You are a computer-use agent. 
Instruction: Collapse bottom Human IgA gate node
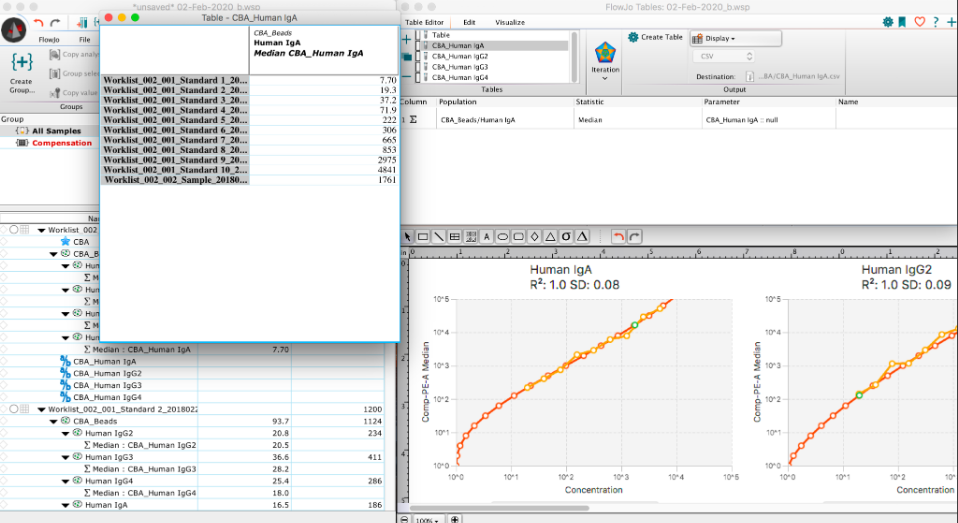click(x=65, y=505)
